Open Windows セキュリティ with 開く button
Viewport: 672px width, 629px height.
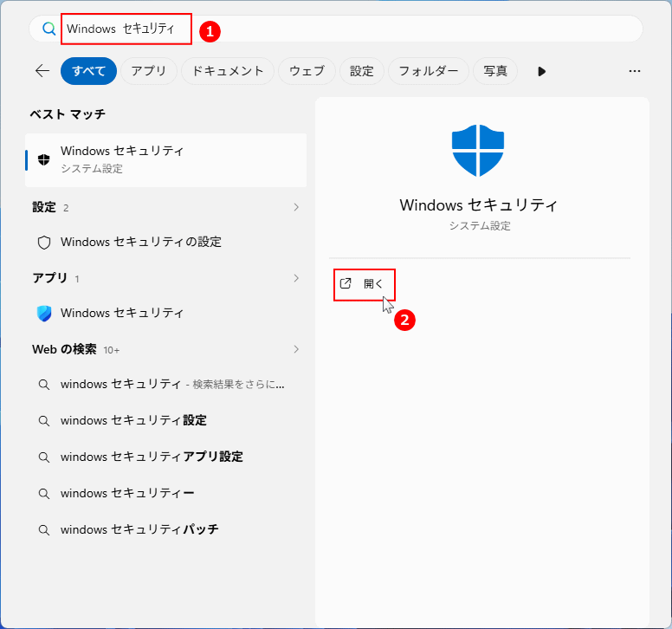(365, 284)
